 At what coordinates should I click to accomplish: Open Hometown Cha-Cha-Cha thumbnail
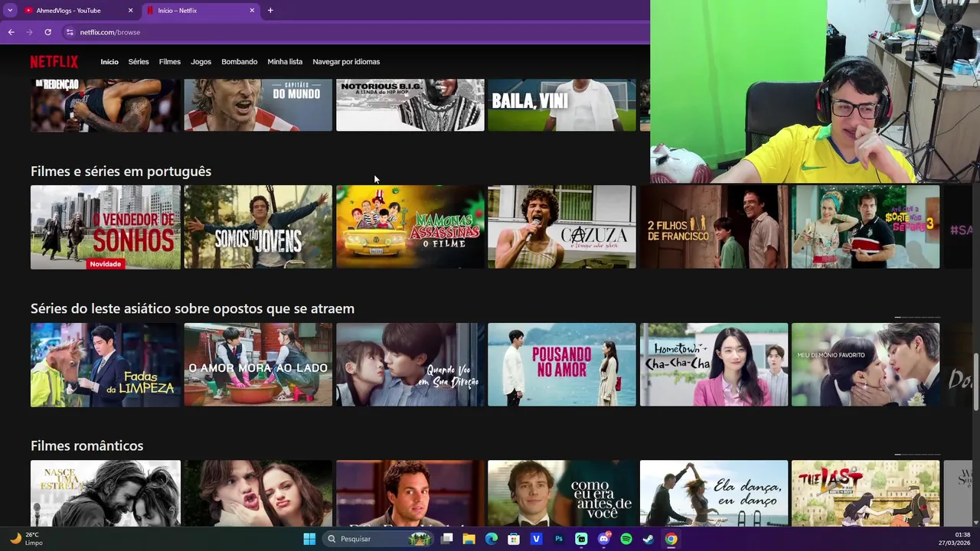714,364
